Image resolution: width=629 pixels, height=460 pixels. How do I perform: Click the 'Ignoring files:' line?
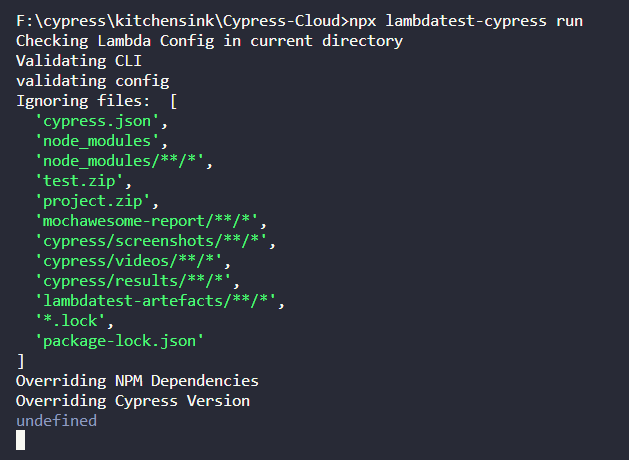(x=97, y=101)
